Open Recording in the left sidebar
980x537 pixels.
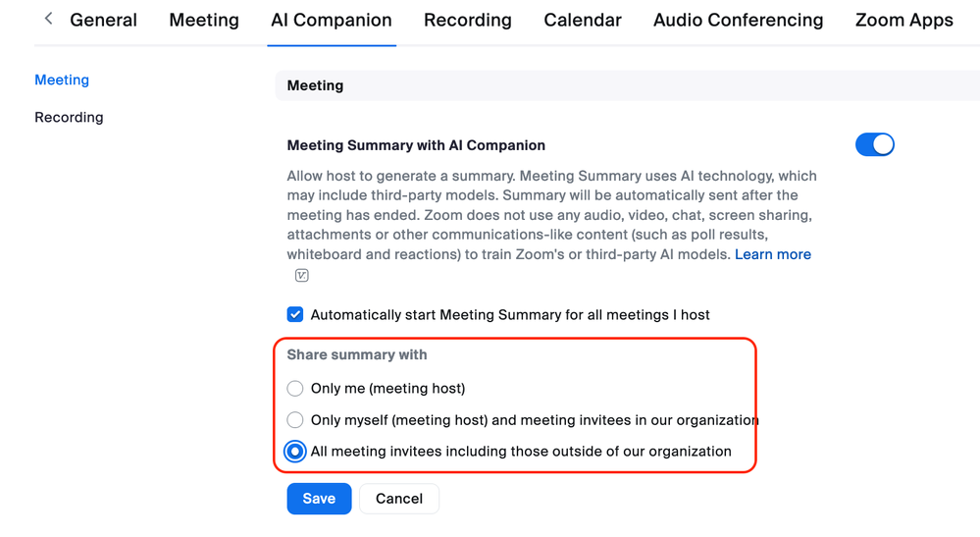(69, 118)
